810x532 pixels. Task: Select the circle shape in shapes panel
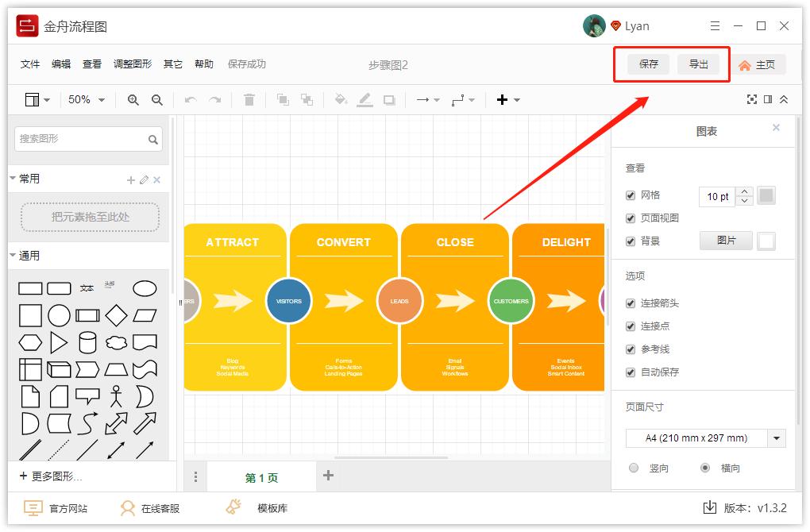59,315
